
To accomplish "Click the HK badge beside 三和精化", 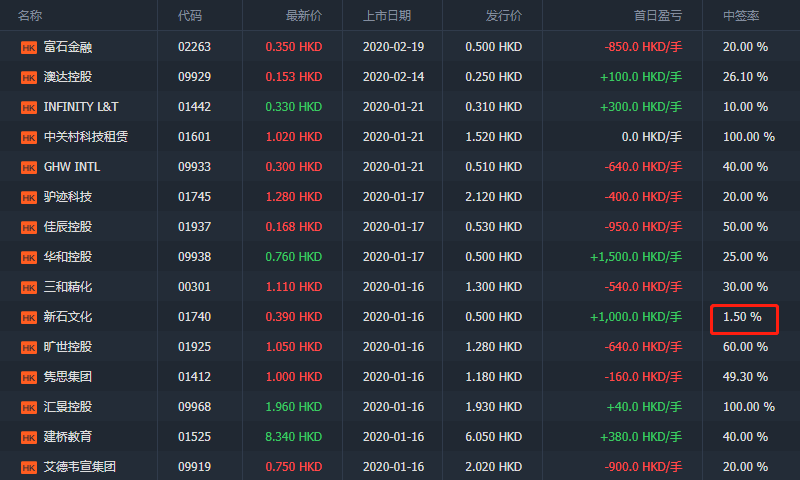I will coord(29,288).
